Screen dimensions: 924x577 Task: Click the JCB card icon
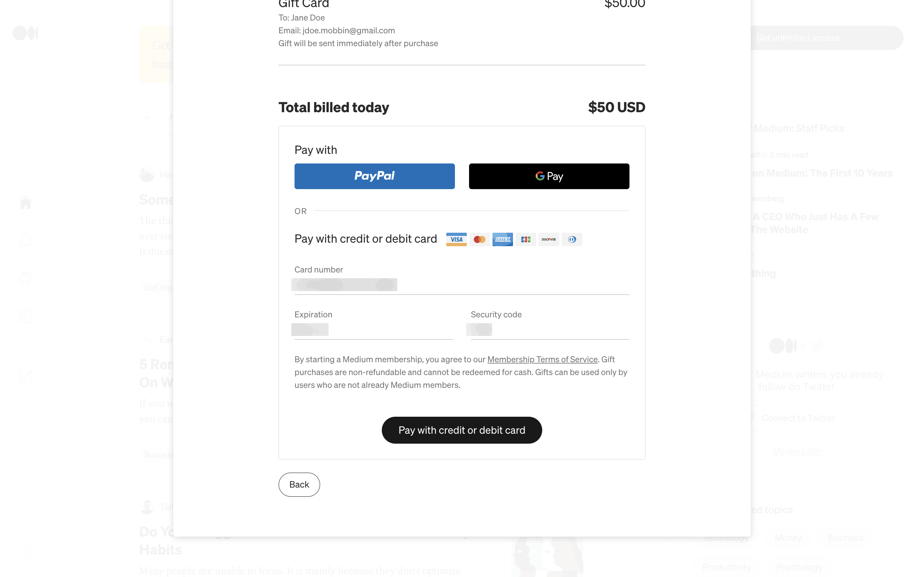[x=526, y=239]
